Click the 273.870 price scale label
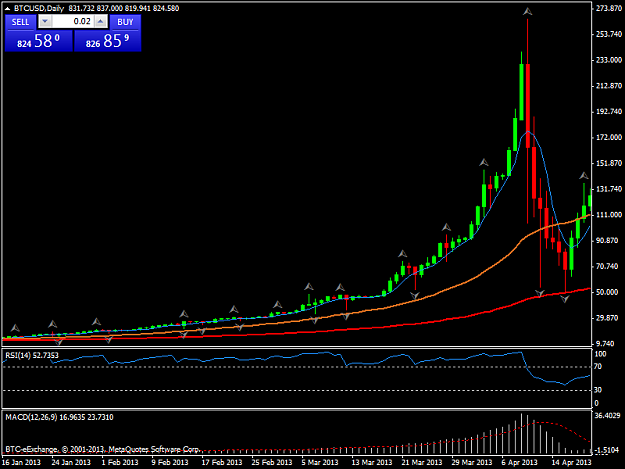Image resolution: width=625 pixels, height=469 pixels. 609,8
